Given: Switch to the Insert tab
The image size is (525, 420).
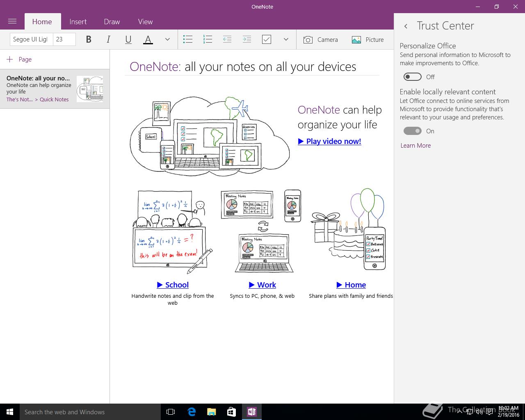Looking at the screenshot, I should (x=78, y=22).
